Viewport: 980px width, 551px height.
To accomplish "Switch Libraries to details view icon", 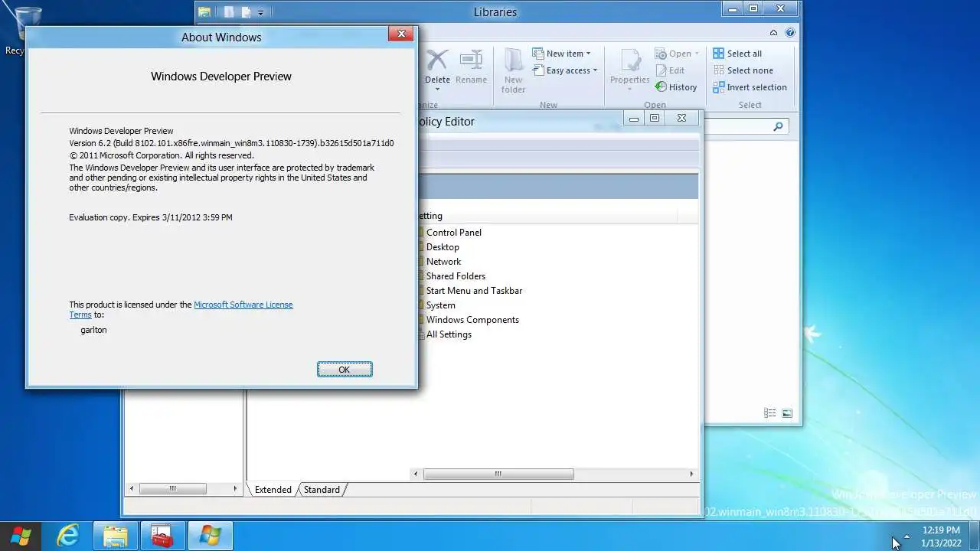I will (770, 413).
